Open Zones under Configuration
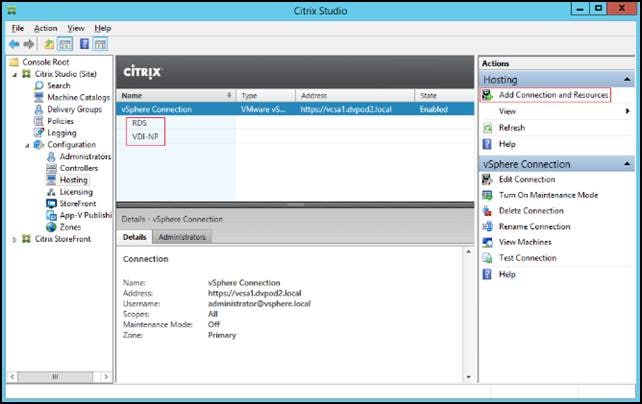Screen dimensions: 642x404 [70, 227]
